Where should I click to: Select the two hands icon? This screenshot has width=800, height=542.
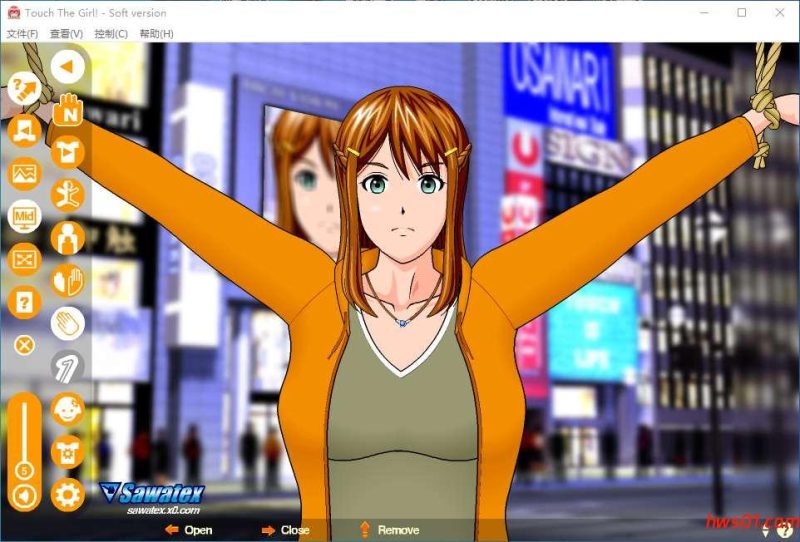tap(68, 281)
